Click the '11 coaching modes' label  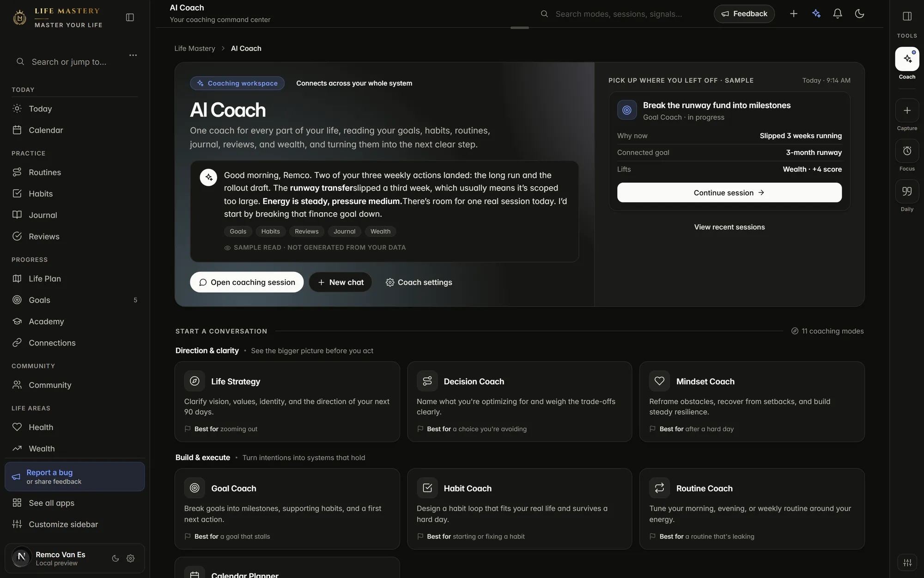tap(827, 331)
